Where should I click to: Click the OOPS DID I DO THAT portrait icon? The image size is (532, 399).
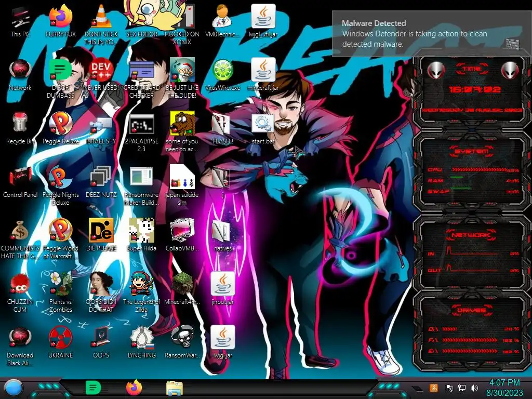pyautogui.click(x=101, y=293)
